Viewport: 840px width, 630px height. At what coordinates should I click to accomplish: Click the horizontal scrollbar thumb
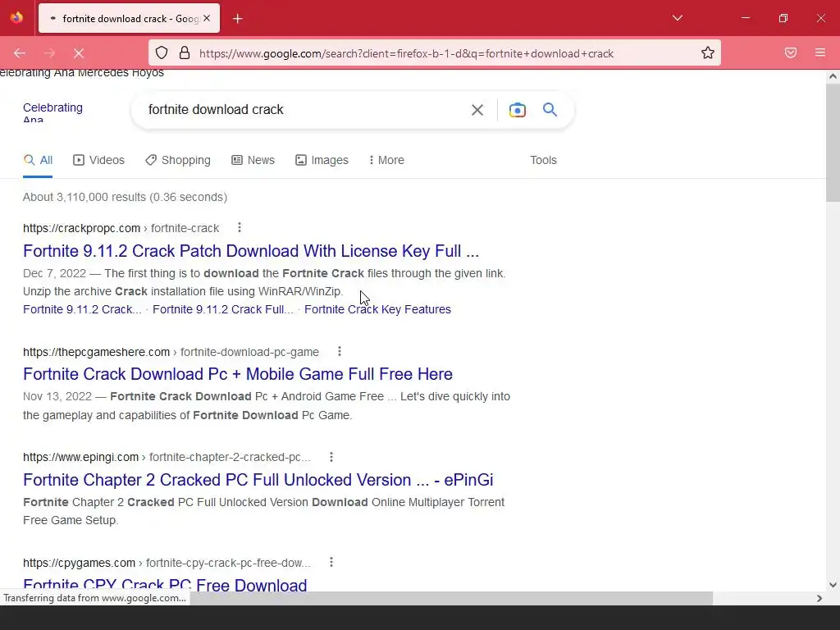pyautogui.click(x=451, y=598)
